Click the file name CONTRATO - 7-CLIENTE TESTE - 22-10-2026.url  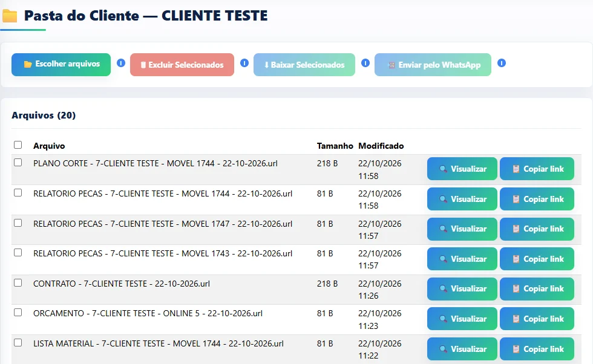tap(122, 284)
